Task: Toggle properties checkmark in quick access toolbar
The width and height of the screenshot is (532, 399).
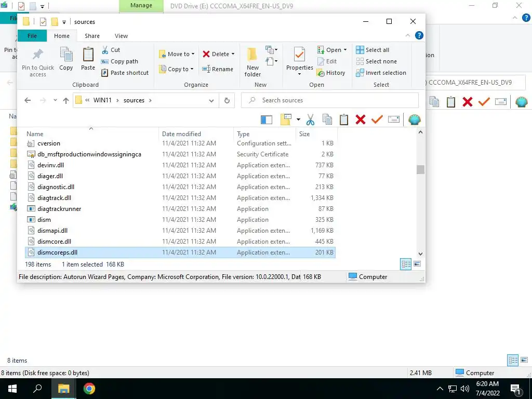Action: pos(43,22)
